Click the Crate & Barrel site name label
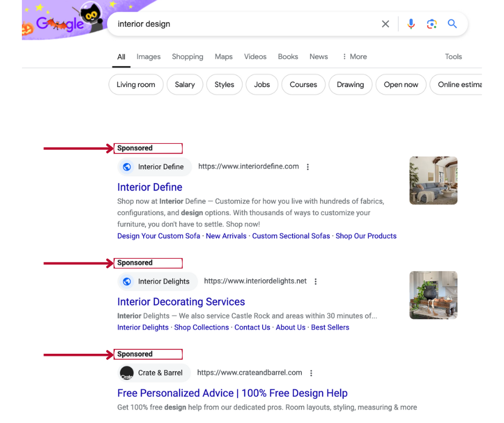 click(x=160, y=373)
